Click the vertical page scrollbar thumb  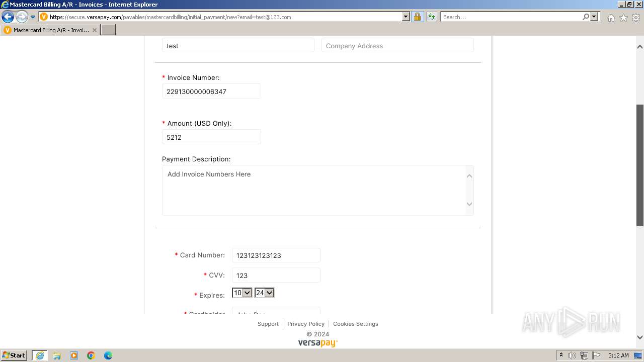tap(640, 165)
